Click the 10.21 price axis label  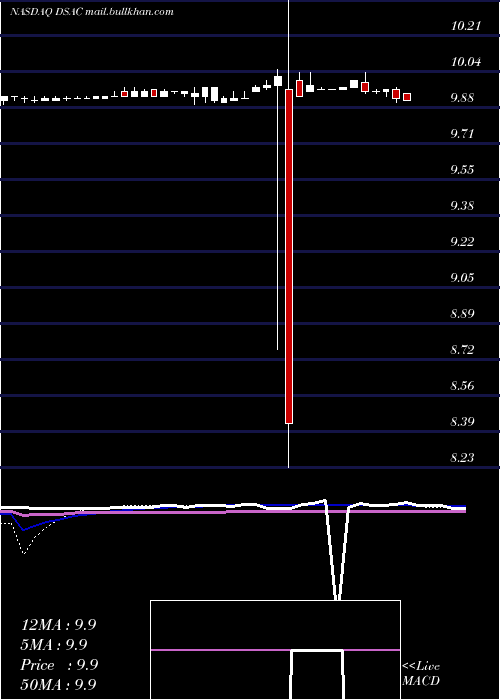[466, 26]
